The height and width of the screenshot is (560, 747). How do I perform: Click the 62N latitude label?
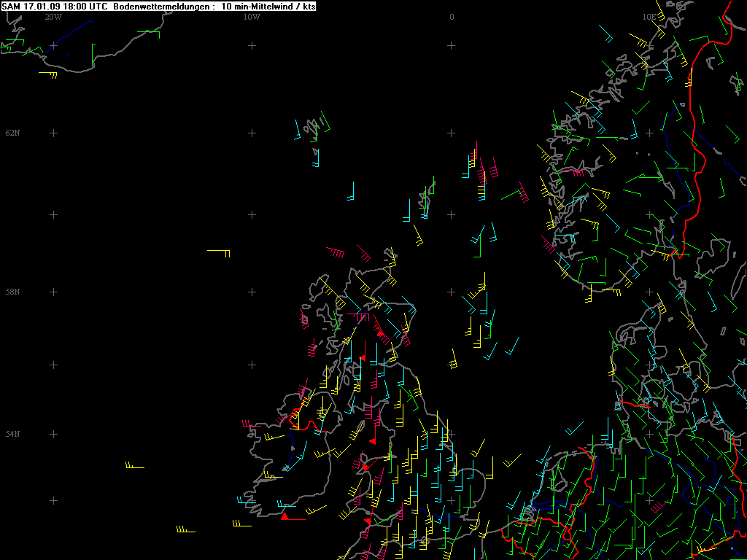coord(13,133)
